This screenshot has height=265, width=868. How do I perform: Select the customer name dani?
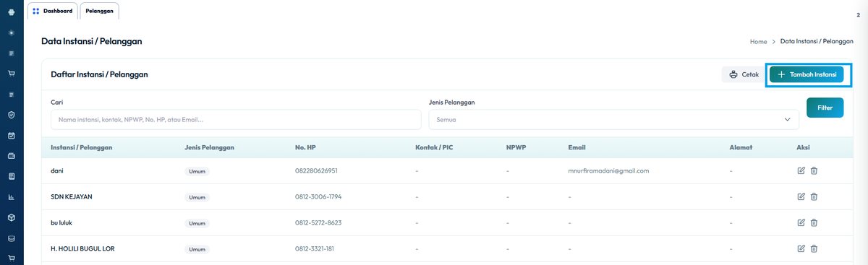coord(57,171)
